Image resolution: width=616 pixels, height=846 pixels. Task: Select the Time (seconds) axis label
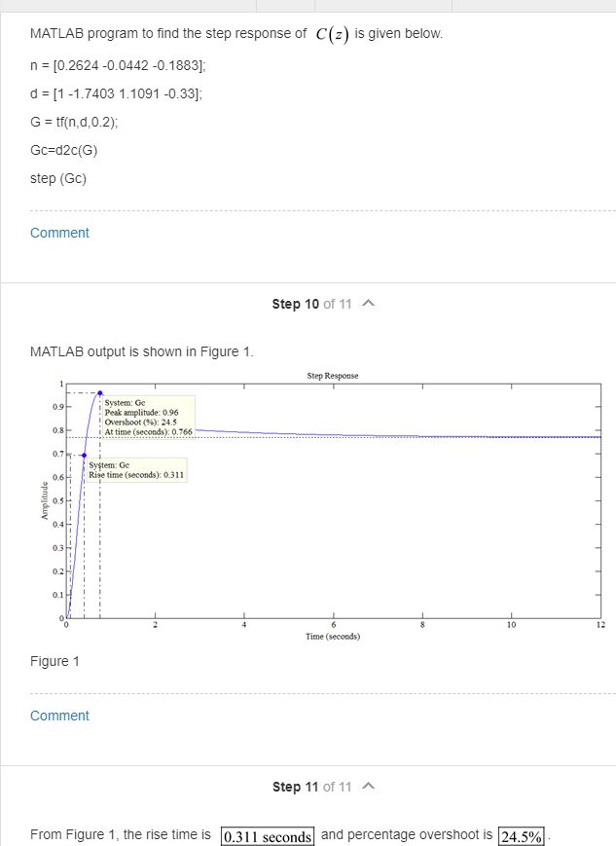pyautogui.click(x=333, y=636)
